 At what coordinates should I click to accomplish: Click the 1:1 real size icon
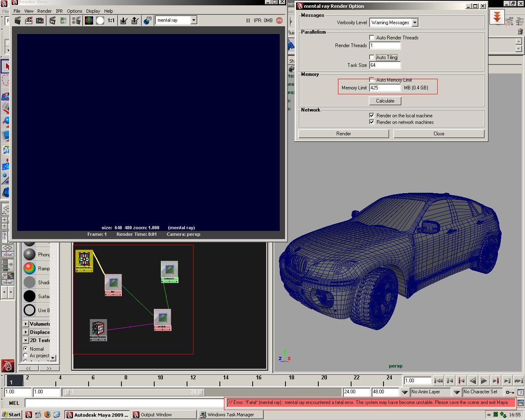click(111, 20)
